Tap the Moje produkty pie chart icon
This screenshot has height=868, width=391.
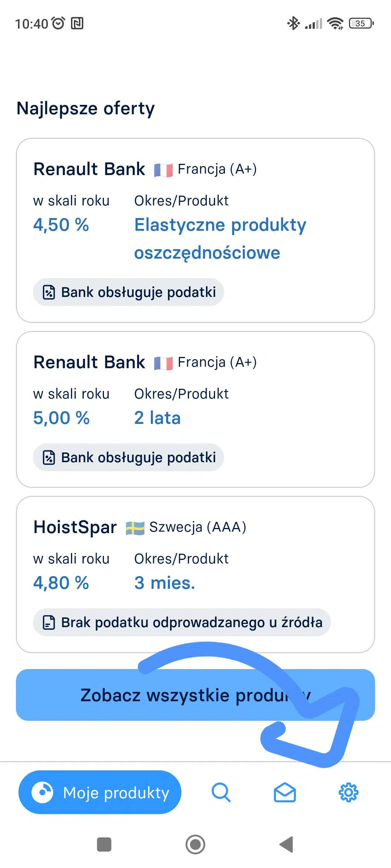tap(42, 792)
